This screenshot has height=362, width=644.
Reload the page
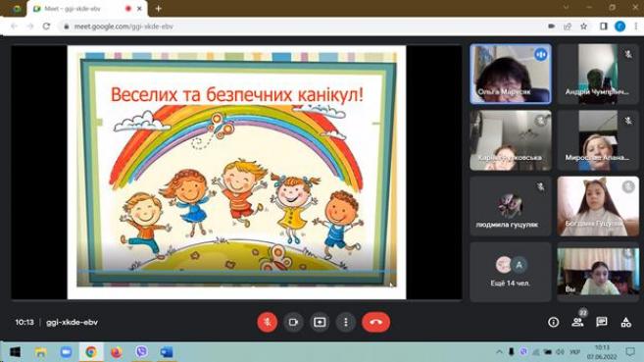click(x=46, y=26)
